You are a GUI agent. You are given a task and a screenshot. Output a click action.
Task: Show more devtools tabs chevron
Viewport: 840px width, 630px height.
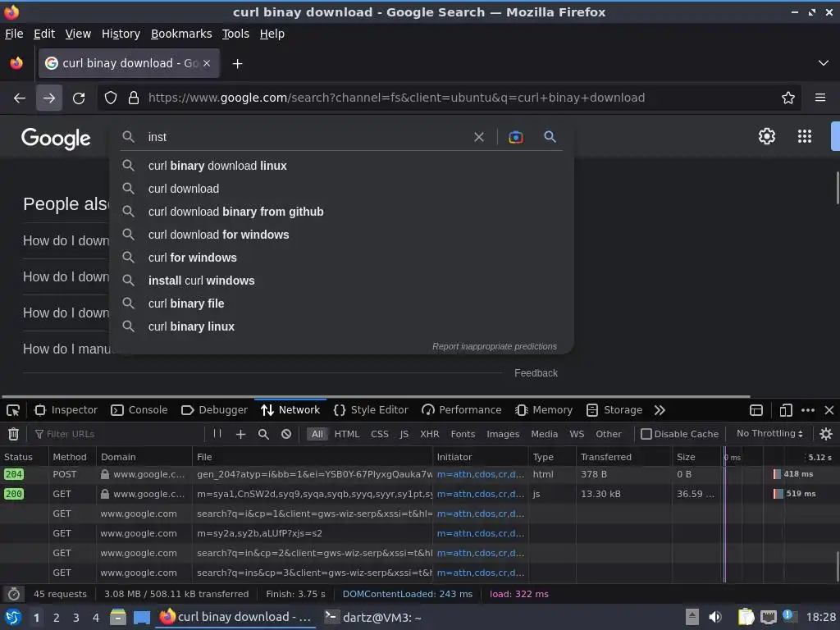(x=660, y=410)
